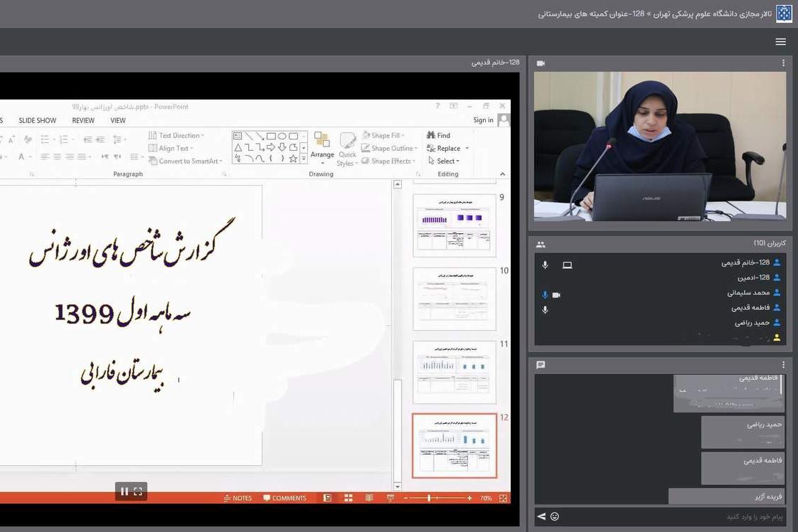The image size is (798, 532).
Task: Open the emoji picker in chat
Action: 555,516
